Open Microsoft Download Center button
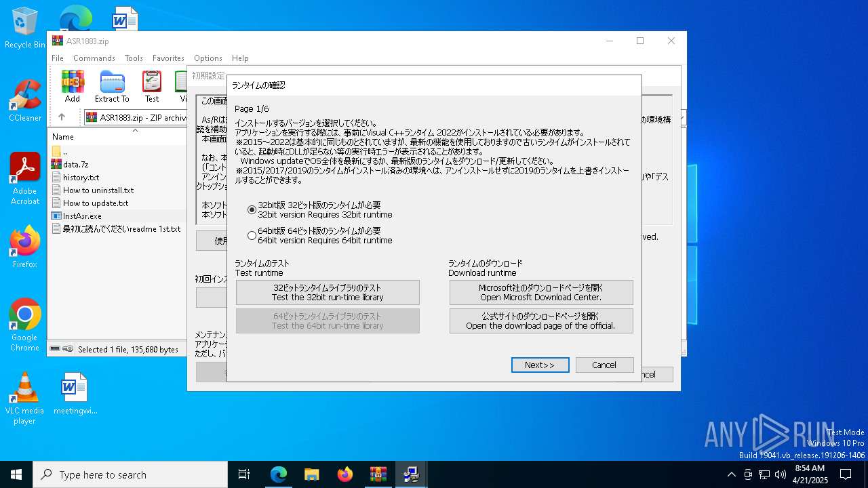Viewport: 868px width, 488px height. coord(540,293)
